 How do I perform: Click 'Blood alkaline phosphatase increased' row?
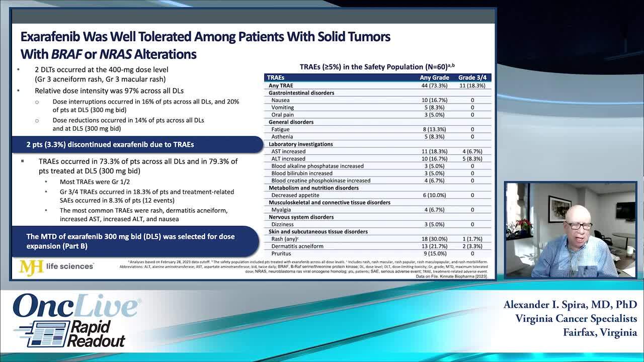tap(378, 166)
